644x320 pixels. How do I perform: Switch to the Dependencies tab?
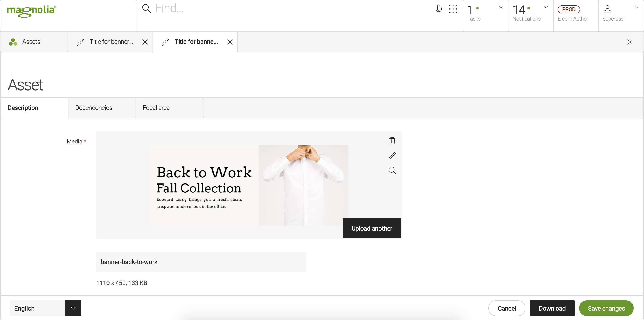coord(93,108)
